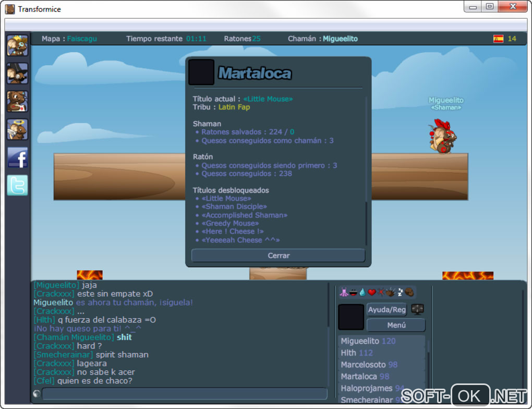The image size is (532, 409).
Task: Click the Quesos conseguidos : 238 stat line
Action: 247,174
